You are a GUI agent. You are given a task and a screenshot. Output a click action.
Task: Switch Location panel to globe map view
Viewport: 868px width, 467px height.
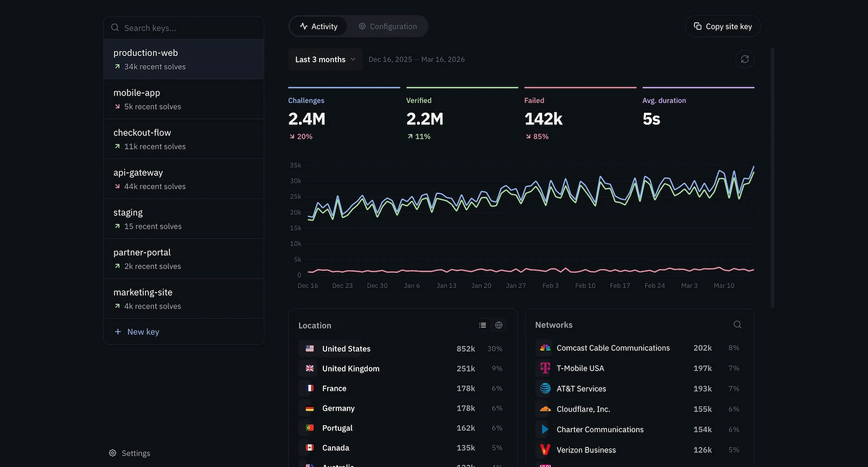click(499, 325)
